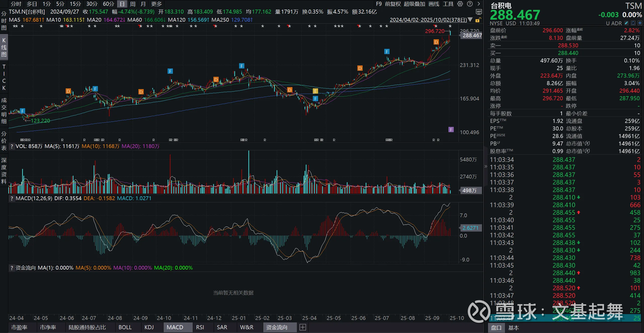Screen dimensions: 644x333
Task: Click the 超级叠加 button
Action: [x=414, y=4]
